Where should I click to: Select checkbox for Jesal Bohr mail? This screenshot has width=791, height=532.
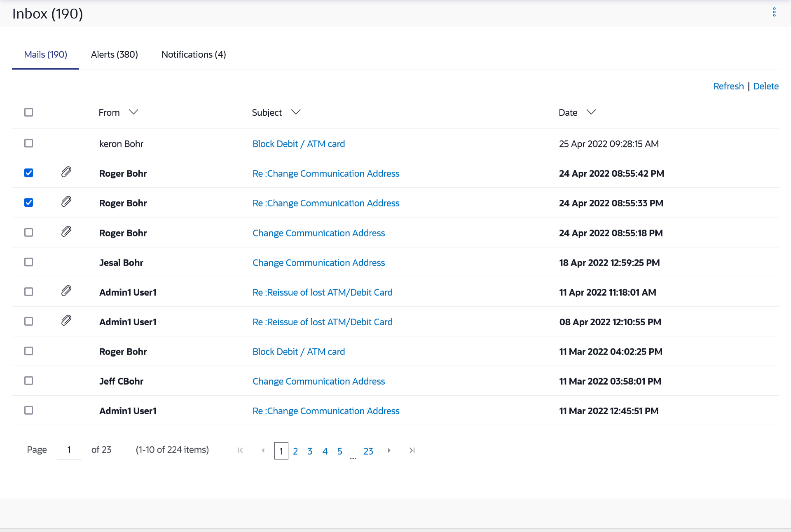point(28,262)
